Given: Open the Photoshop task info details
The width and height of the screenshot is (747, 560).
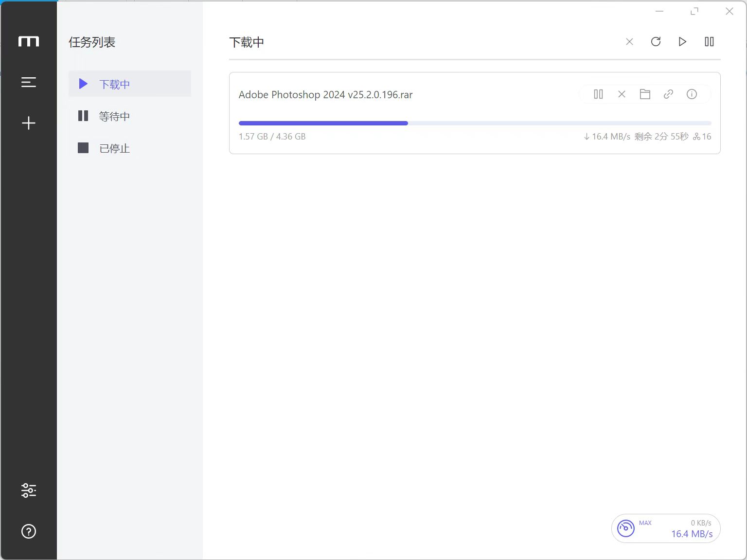Looking at the screenshot, I should (692, 94).
